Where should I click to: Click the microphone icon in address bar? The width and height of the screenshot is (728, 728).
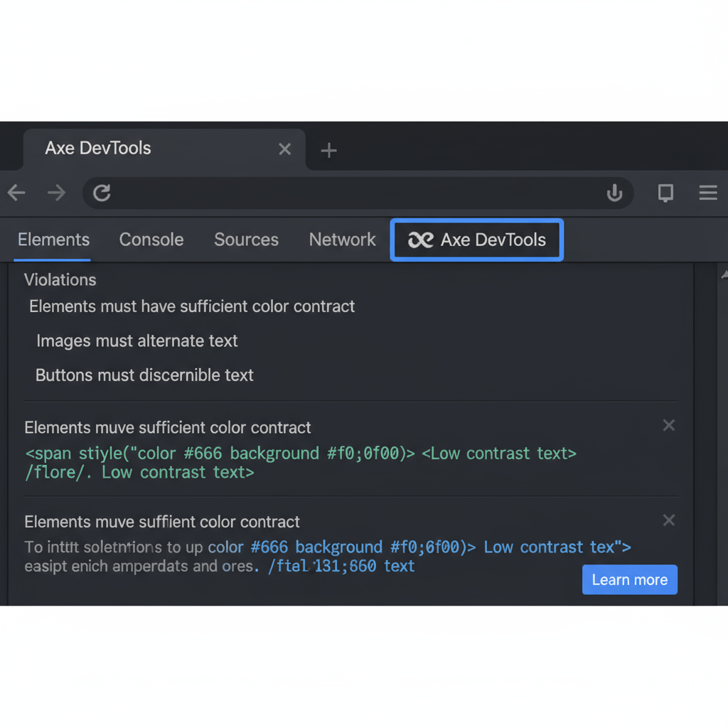pos(614,193)
